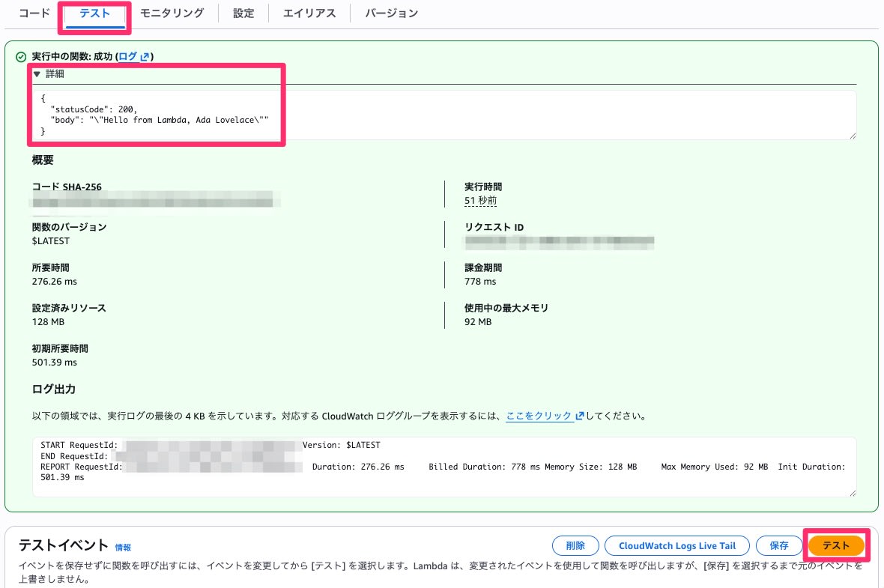The width and height of the screenshot is (884, 588).
Task: Click the external-link icon next to ログ
Action: click(x=145, y=55)
